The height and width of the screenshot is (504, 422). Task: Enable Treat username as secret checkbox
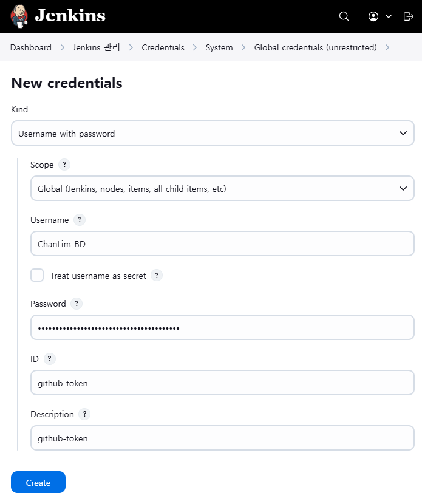click(x=37, y=276)
